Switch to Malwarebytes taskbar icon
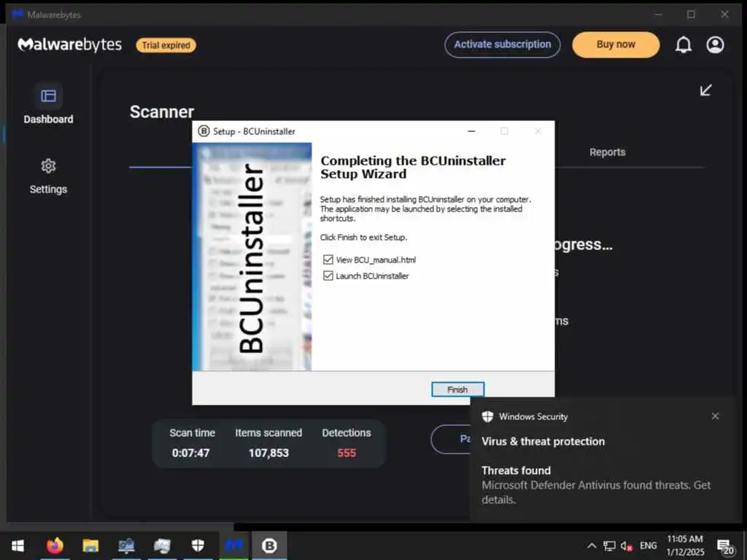 (x=233, y=545)
